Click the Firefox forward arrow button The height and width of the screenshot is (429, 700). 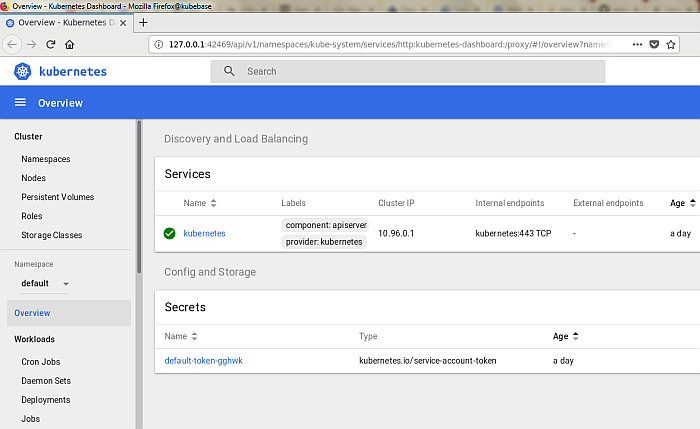(31, 45)
